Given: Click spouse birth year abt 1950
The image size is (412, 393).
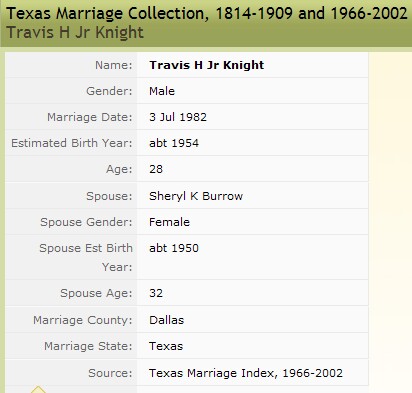Looking at the screenshot, I should (174, 248).
